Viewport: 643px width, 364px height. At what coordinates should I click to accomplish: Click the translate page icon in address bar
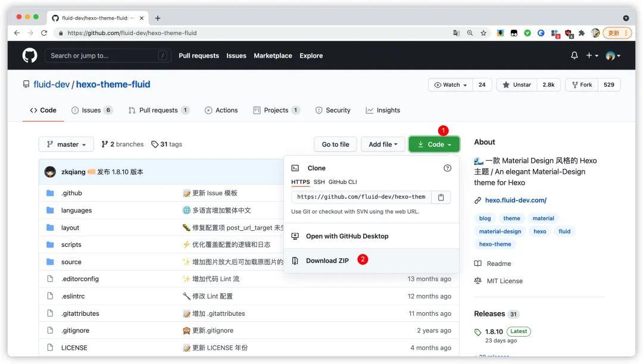457,33
